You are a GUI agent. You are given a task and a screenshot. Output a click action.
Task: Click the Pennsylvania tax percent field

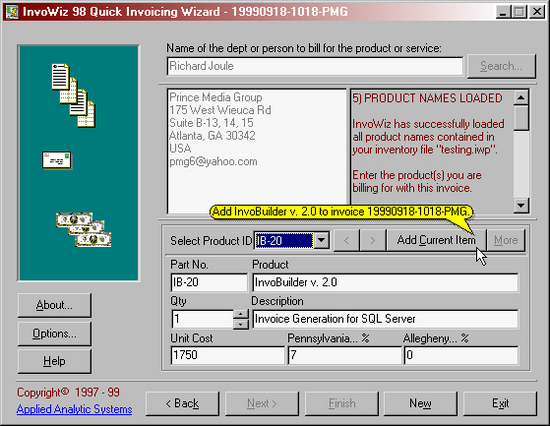point(344,355)
